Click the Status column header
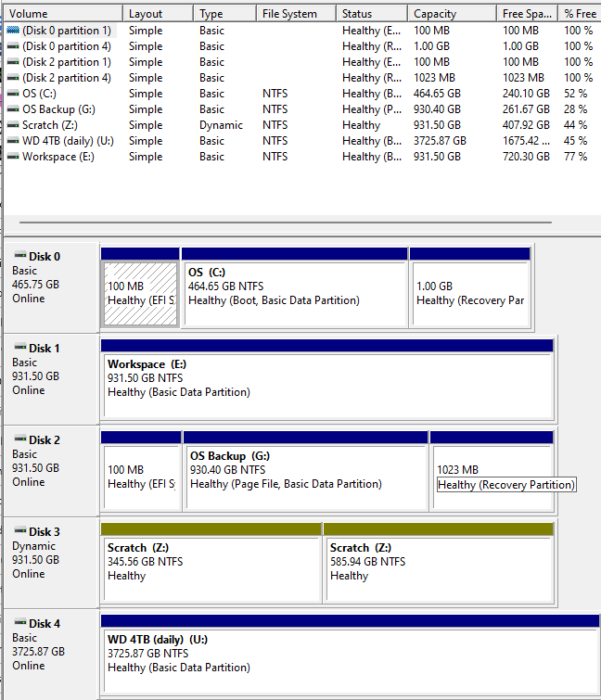 coord(357,14)
